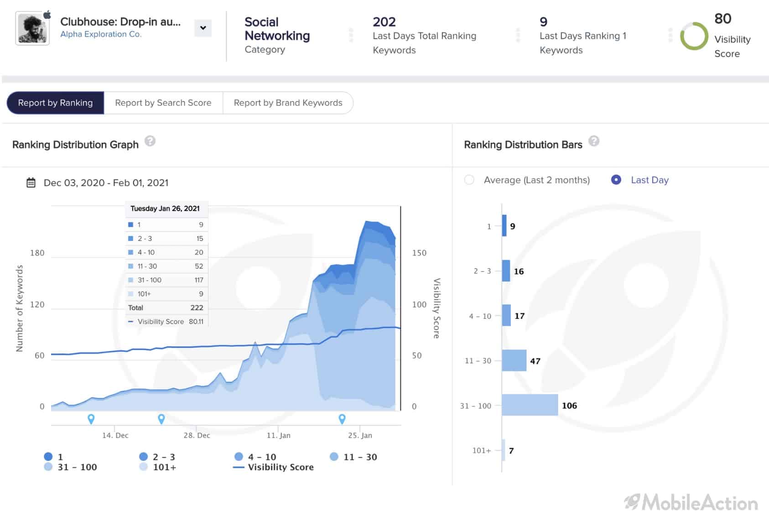
Task: Click the 9 Last Days Ranking 1 Keywords
Action: (x=583, y=36)
